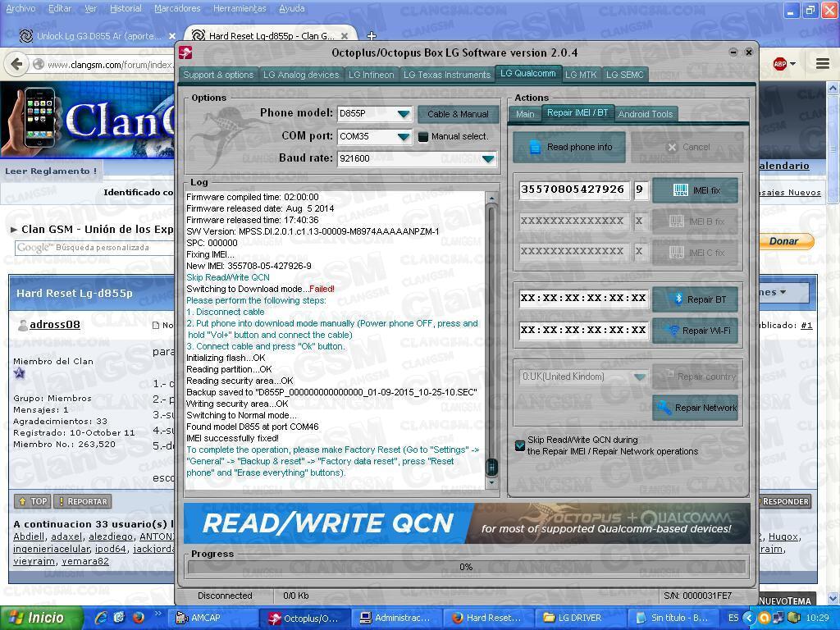Click Firefox quick launch icon
Screen dimensions: 840x630
point(138,618)
